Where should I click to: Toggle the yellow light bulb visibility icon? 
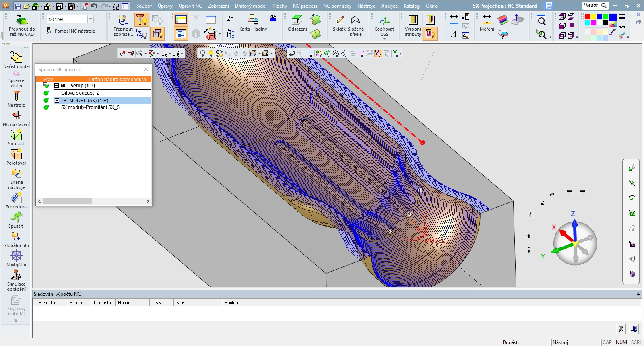(x=211, y=54)
